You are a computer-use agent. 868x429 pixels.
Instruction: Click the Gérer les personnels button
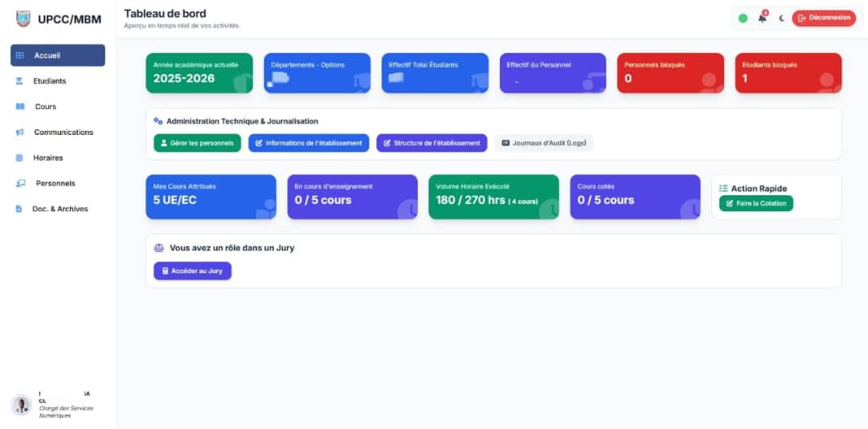[x=197, y=143]
